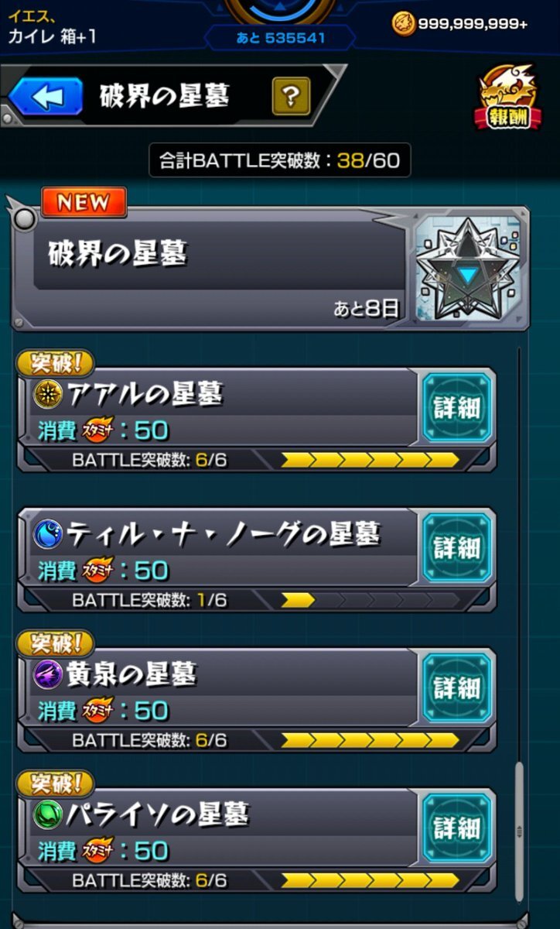Click the ティル・ナ・ノーグ battle progress bar

click(370, 600)
